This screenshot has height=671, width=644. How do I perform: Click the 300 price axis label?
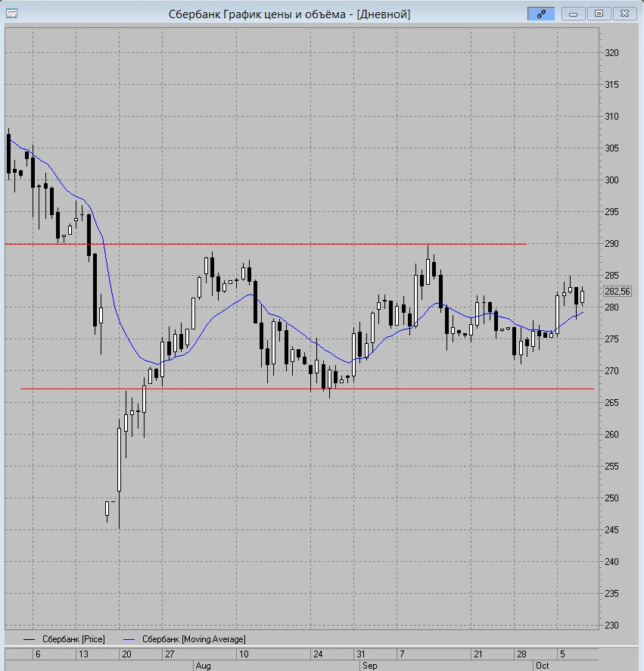[x=611, y=179]
